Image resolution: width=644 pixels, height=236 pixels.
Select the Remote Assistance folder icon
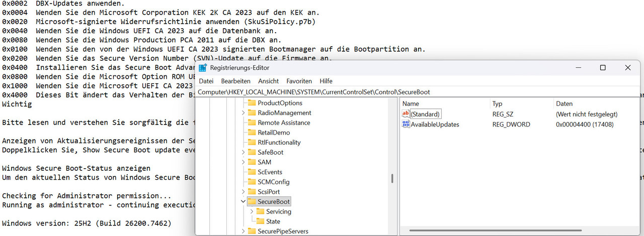252,123
